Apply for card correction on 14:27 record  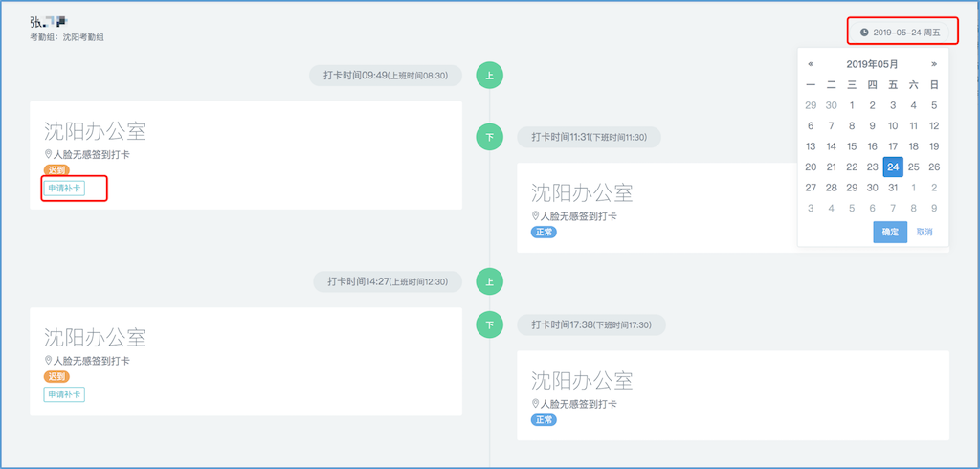click(x=64, y=394)
